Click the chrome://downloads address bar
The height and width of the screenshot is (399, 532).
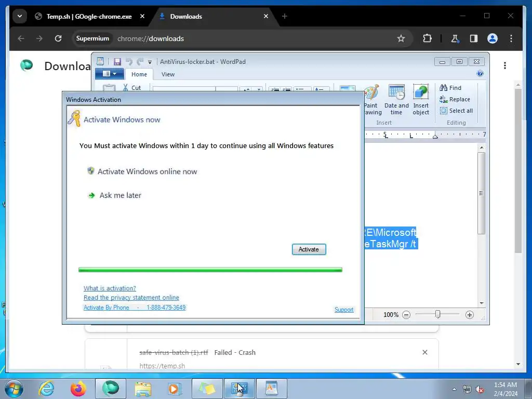243,38
